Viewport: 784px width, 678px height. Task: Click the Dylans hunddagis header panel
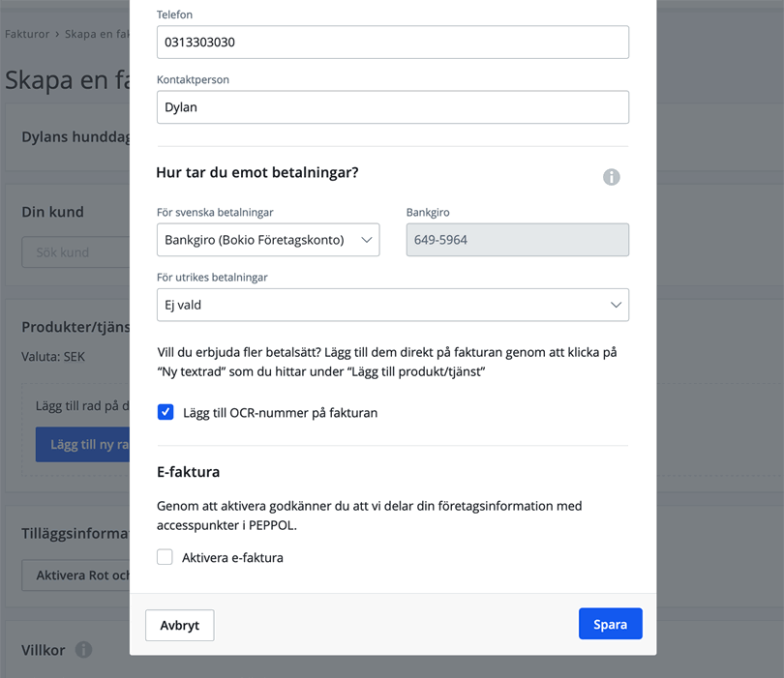tap(63, 136)
